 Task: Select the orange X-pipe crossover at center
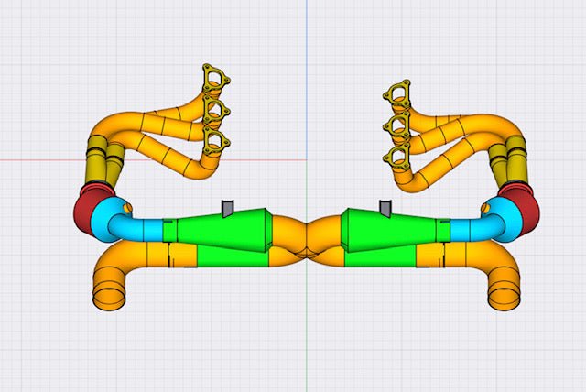[309, 238]
